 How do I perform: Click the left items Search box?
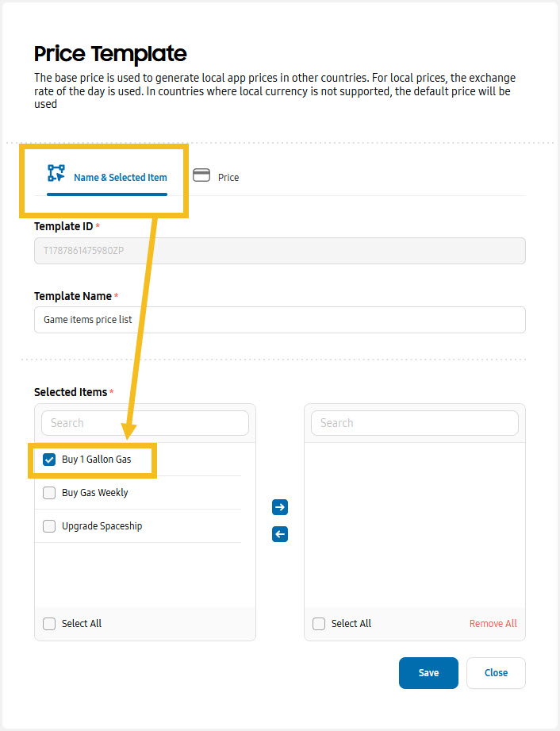(145, 423)
